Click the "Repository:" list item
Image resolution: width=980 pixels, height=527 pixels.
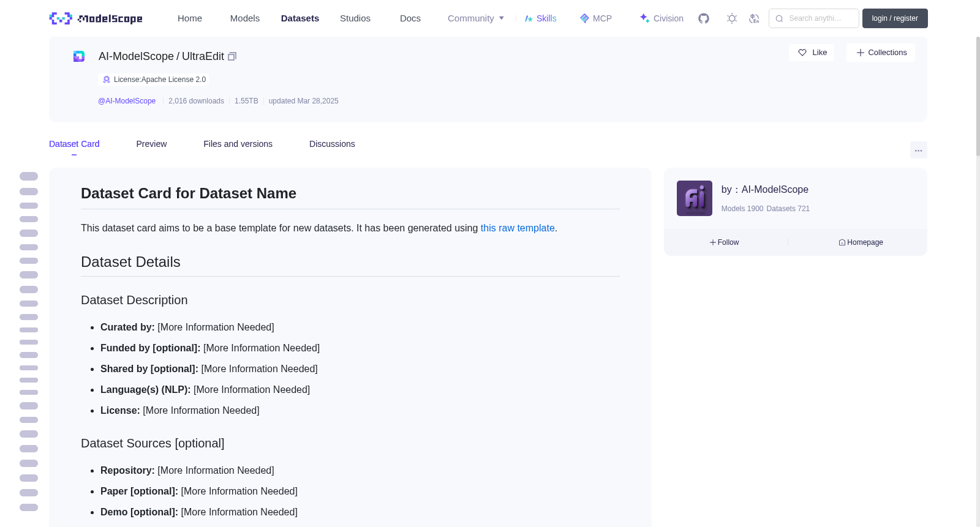pyautogui.click(x=187, y=471)
